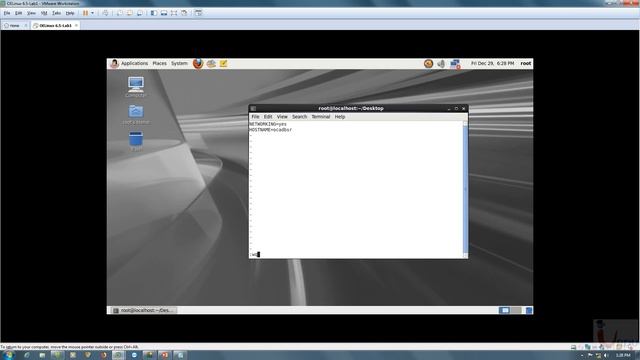
Task: Click the mail client launcher in GNOME panel
Action: (x=211, y=64)
